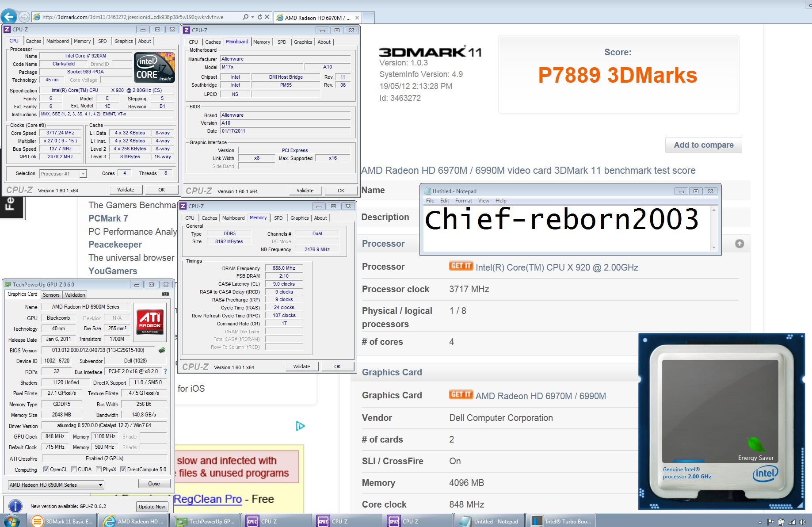Click inside Notepad text Chief-reborn2003
Screen dimensions: 812x527
pos(561,219)
